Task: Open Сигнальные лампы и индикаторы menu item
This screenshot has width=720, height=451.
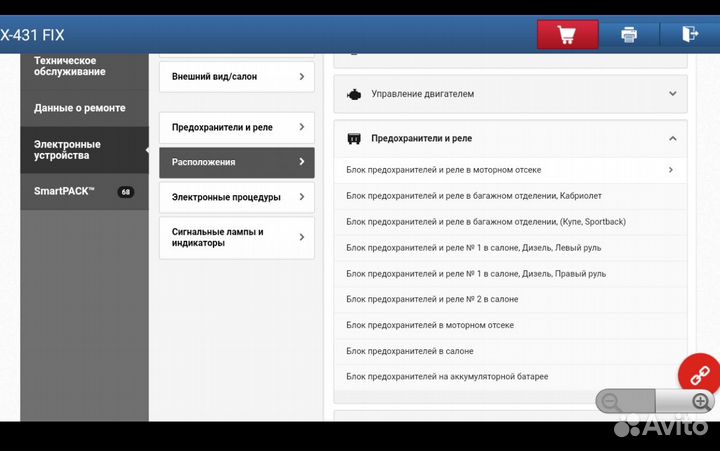Action: click(236, 238)
